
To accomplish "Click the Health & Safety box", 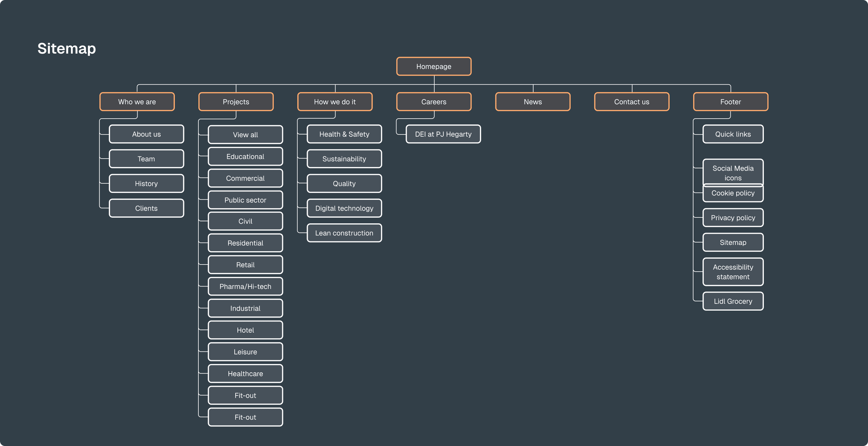I will [344, 134].
